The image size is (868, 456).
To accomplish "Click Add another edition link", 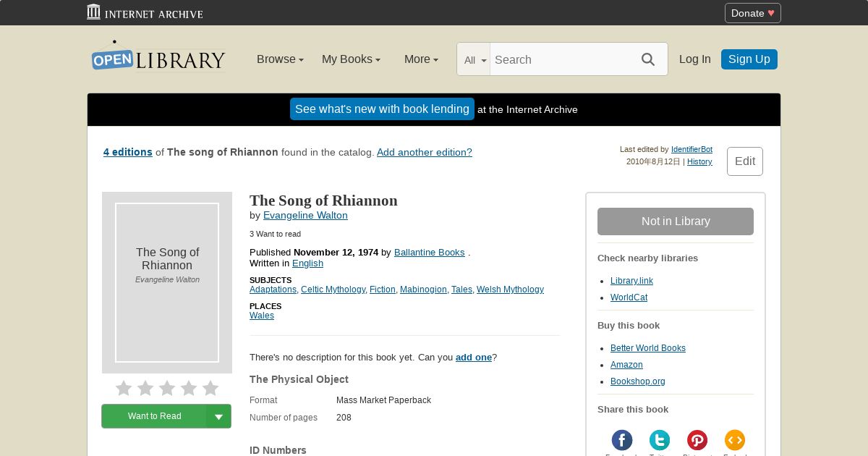I will (425, 152).
